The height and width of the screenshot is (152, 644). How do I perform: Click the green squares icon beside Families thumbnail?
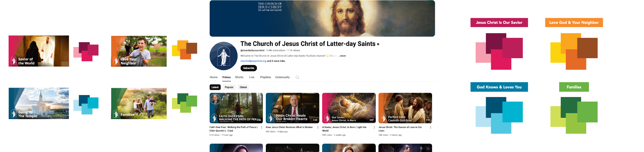(184, 103)
